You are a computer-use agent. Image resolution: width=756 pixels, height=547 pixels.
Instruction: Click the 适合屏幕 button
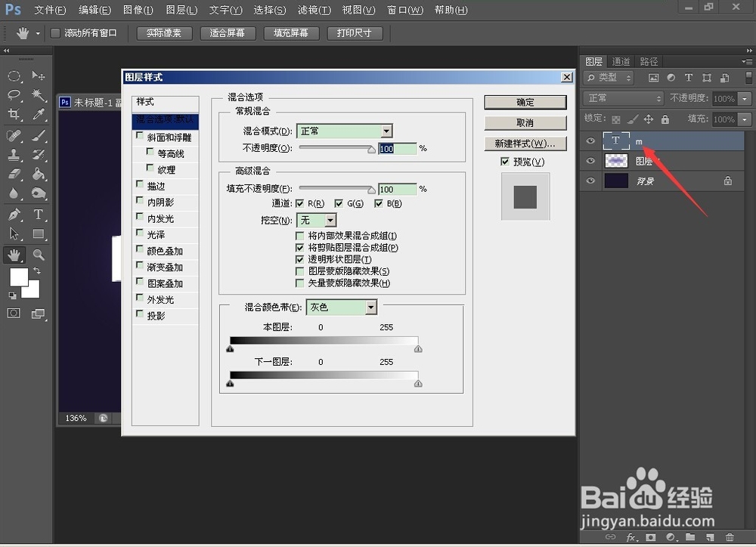tap(227, 32)
